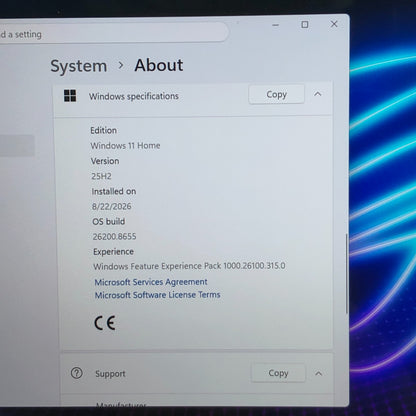Click the OS build label
416x416 pixels.
pos(109,222)
